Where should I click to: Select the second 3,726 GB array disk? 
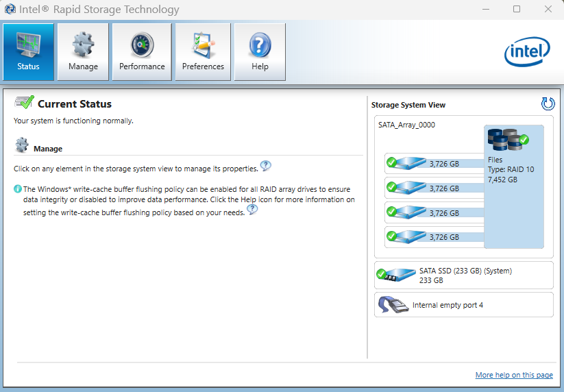point(410,188)
